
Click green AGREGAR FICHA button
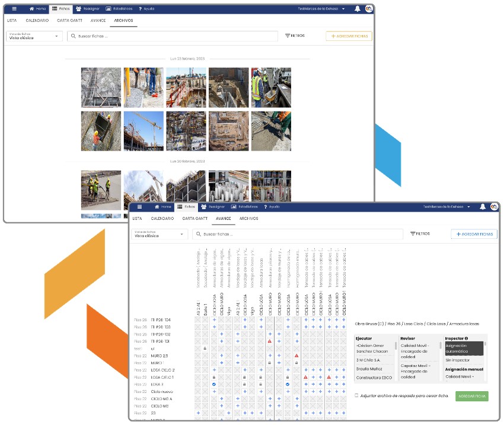click(x=471, y=396)
